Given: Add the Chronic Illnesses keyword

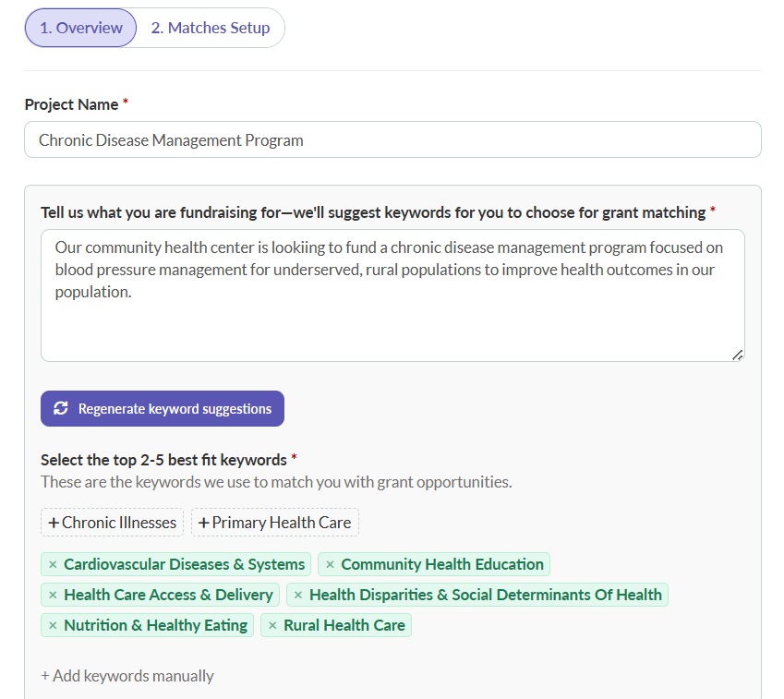Looking at the screenshot, I should pyautogui.click(x=112, y=523).
